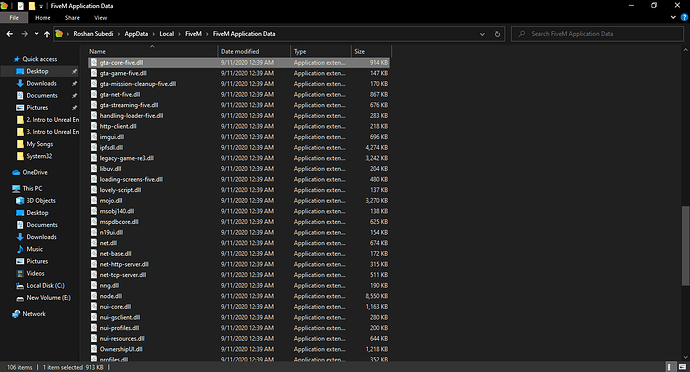Select the Network item in sidebar
The image size is (690, 372).
[34, 314]
